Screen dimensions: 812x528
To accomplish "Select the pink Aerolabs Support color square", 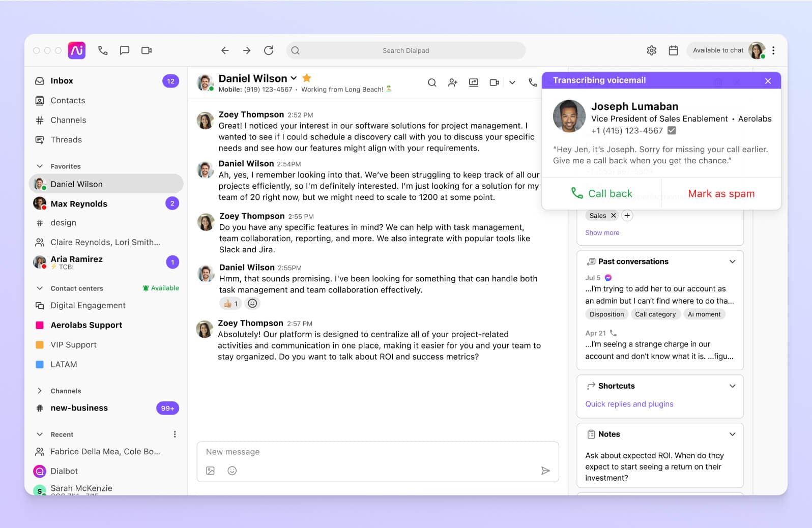I will (x=40, y=325).
